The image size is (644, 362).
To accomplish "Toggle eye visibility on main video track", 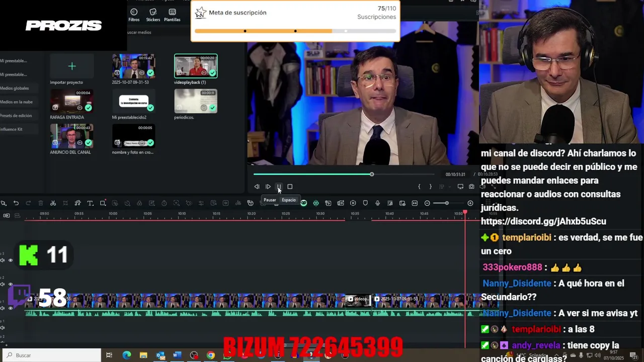I will 11,308.
